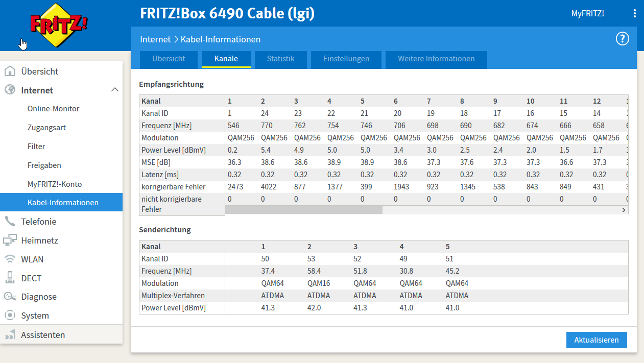Click upstream frequency 30.8
Viewport: 644px width, 363px height.
coord(406,271)
